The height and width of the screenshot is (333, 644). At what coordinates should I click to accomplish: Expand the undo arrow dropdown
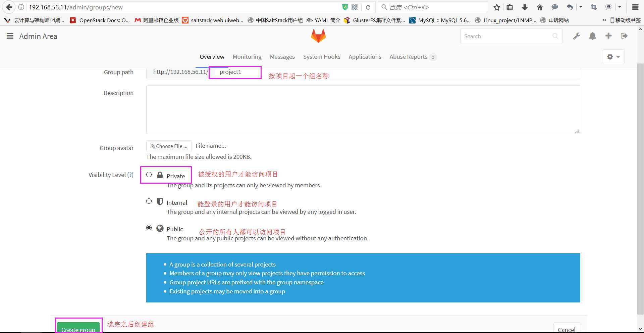tap(581, 7)
